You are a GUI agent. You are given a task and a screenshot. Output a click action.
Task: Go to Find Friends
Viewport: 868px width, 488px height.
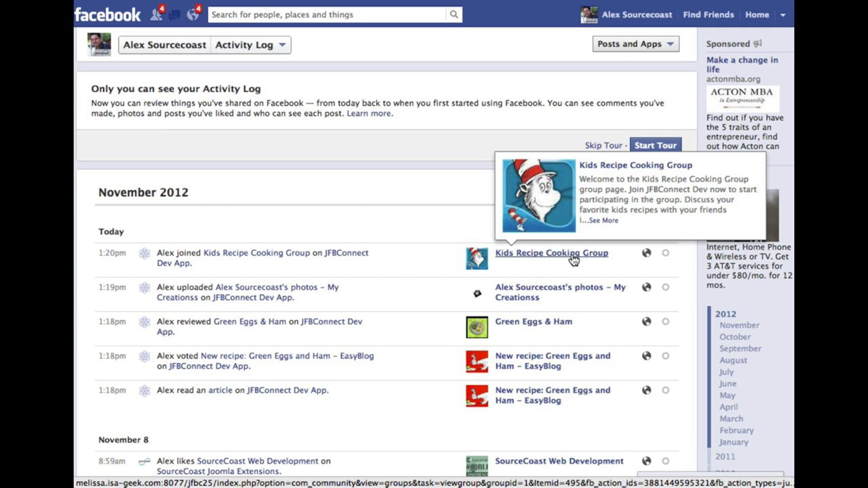(709, 15)
